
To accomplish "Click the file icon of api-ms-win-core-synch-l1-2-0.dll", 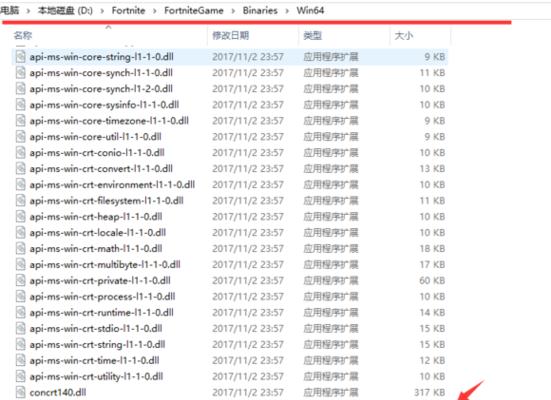I will 21,89.
